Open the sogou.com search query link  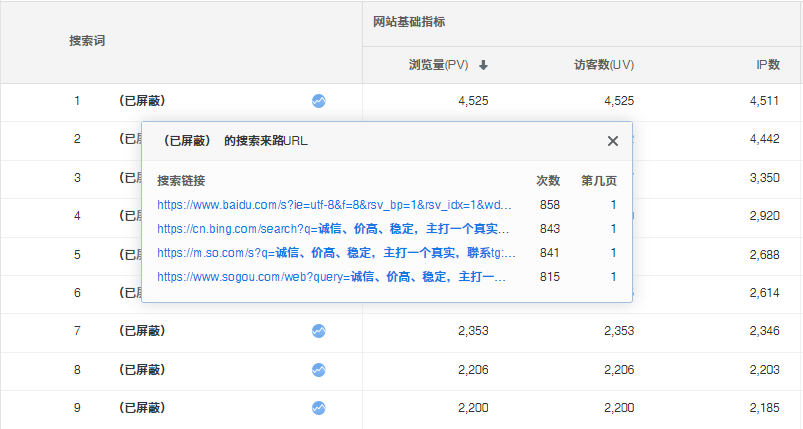331,277
